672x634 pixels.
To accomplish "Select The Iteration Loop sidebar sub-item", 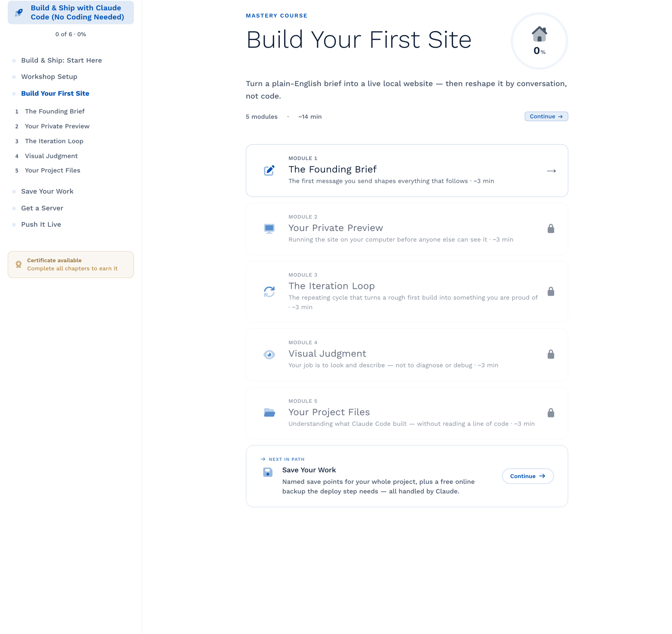I will 54,141.
